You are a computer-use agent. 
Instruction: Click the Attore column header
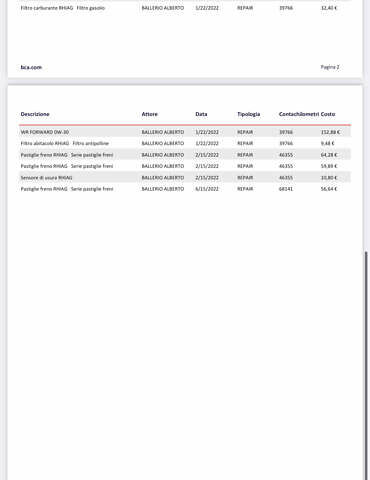(x=149, y=114)
